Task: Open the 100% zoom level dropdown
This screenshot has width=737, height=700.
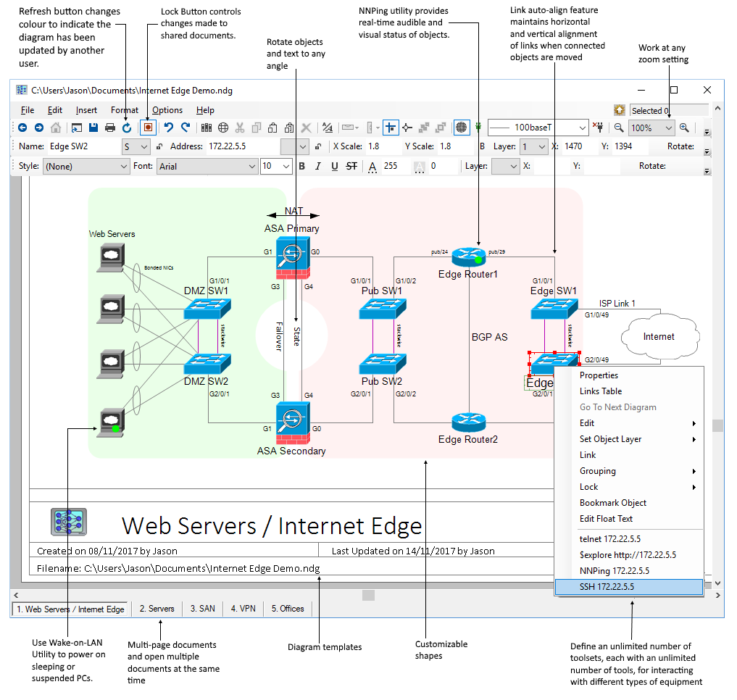Action: point(651,128)
